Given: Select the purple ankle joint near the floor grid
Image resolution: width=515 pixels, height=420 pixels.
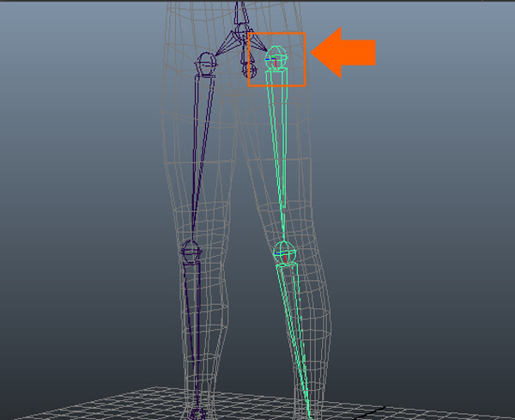Looking at the screenshot, I should pyautogui.click(x=197, y=413).
